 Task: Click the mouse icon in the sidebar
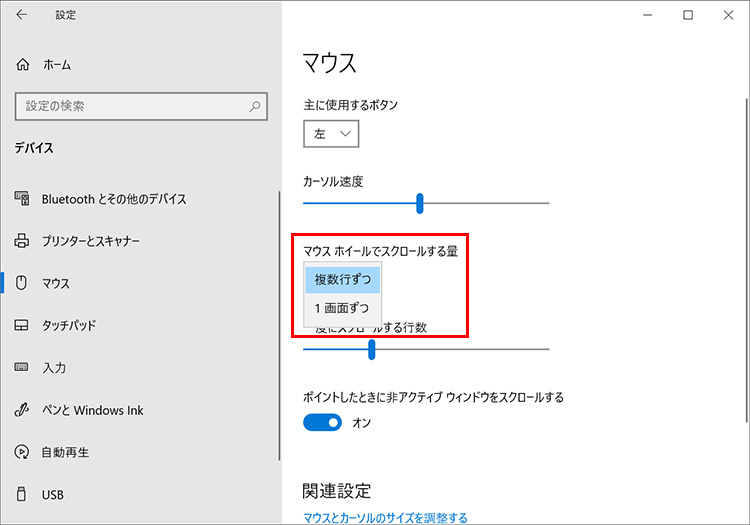23,283
